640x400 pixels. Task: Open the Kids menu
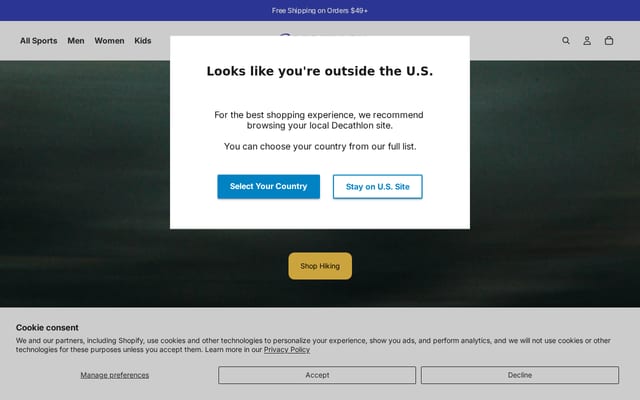coord(143,41)
